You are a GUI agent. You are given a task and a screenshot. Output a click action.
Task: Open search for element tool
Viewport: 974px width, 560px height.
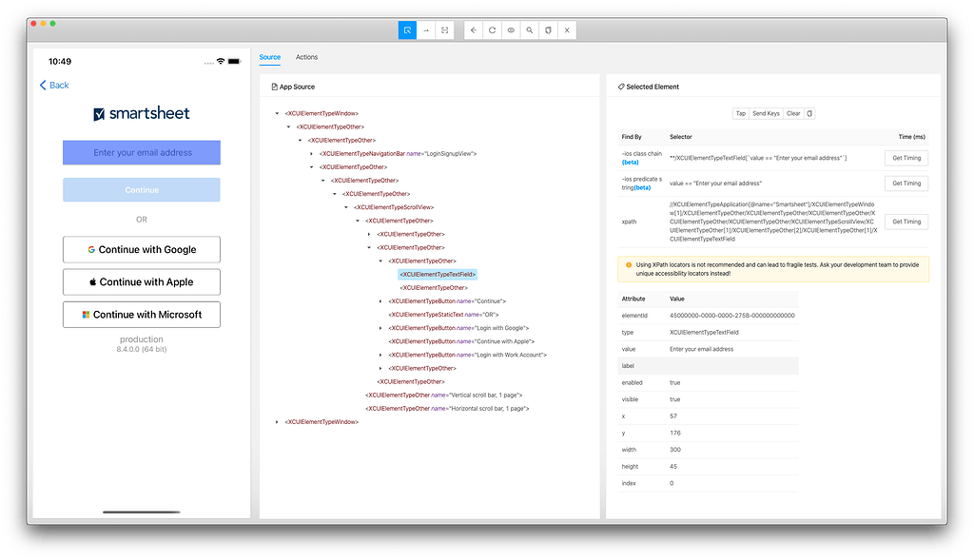[x=530, y=29]
